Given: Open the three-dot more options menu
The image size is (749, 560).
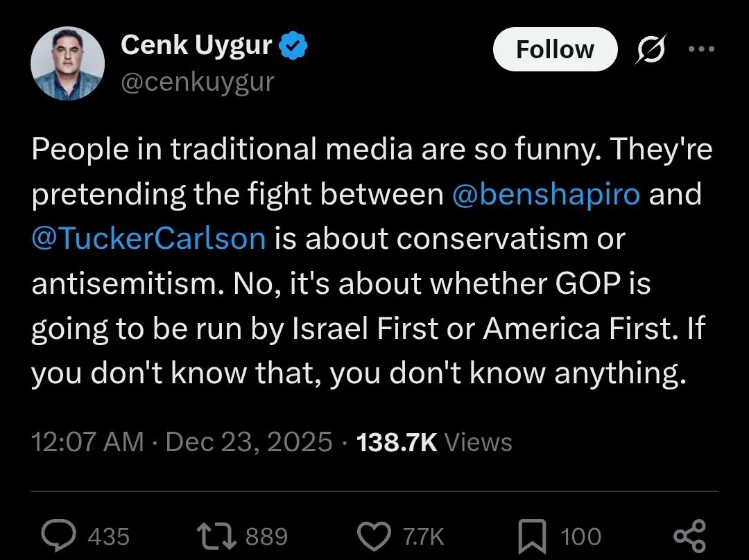Looking at the screenshot, I should pyautogui.click(x=700, y=49).
